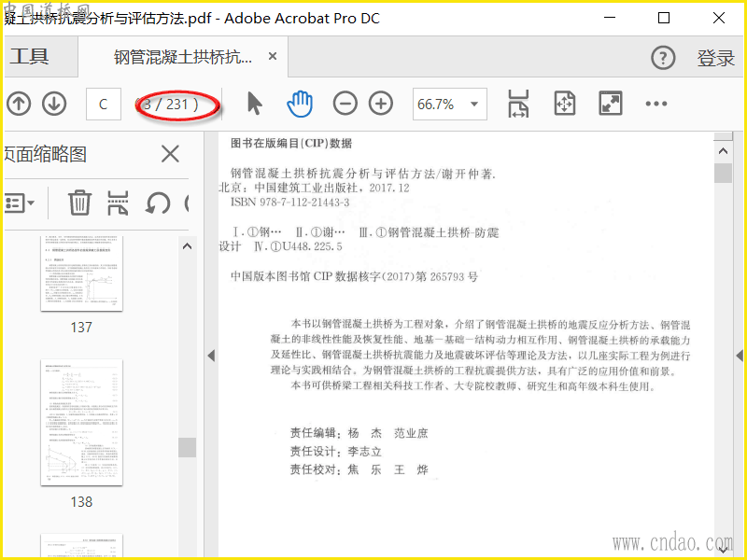Rotate pages counterclockwise

(x=158, y=203)
